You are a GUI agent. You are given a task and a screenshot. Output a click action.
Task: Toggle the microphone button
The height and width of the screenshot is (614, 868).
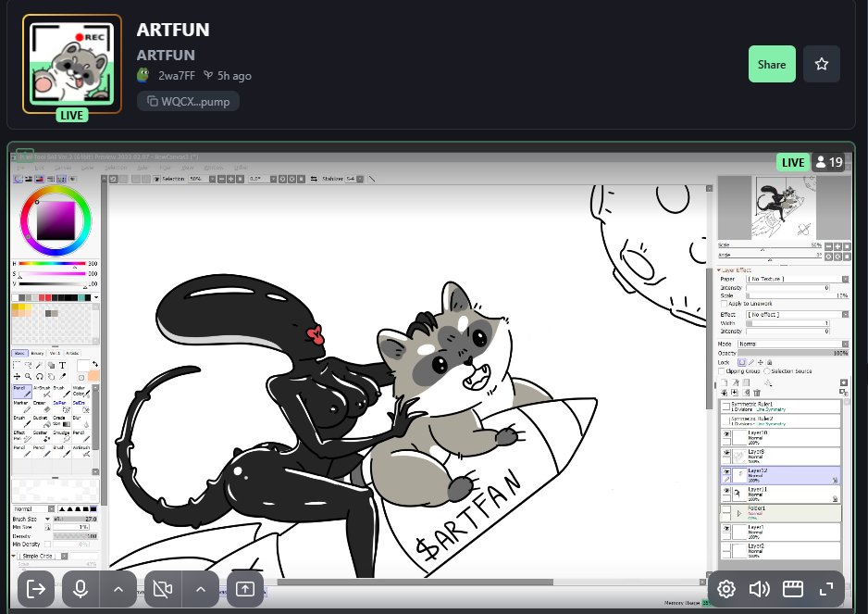click(81, 589)
